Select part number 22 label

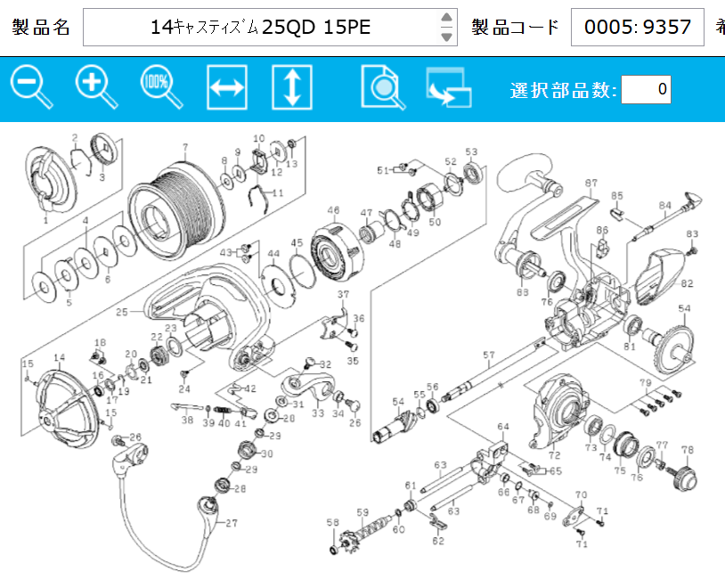tap(157, 337)
